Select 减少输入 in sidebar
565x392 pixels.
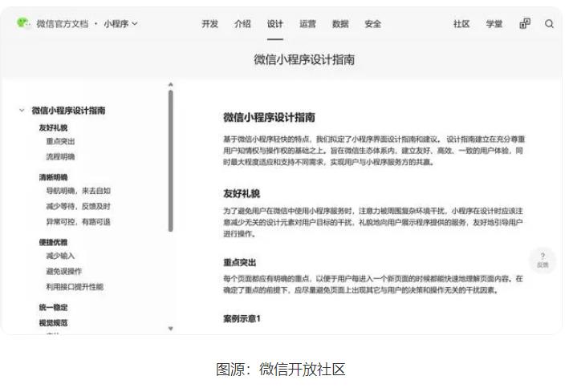pyautogui.click(x=60, y=256)
